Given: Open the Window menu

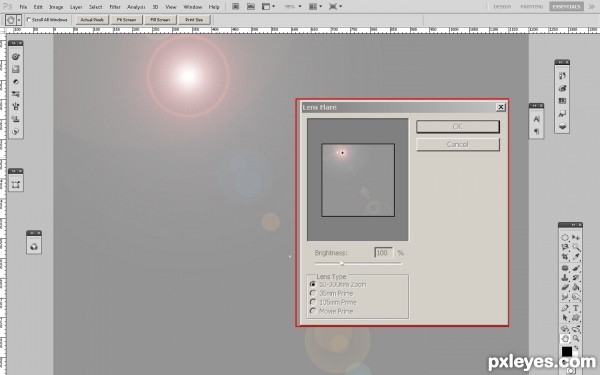Looking at the screenshot, I should (x=192, y=7).
